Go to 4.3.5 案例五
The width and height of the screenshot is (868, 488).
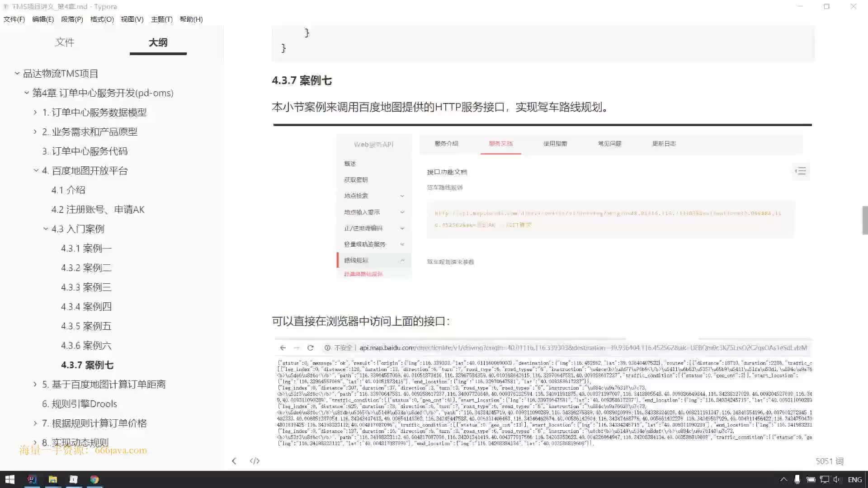pos(86,326)
